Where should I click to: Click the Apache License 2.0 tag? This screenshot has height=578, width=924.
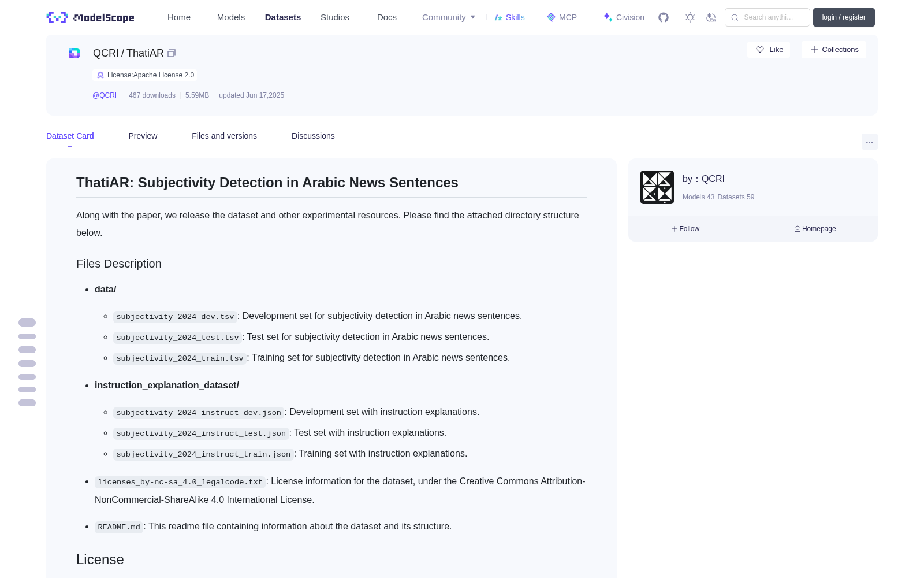point(145,75)
